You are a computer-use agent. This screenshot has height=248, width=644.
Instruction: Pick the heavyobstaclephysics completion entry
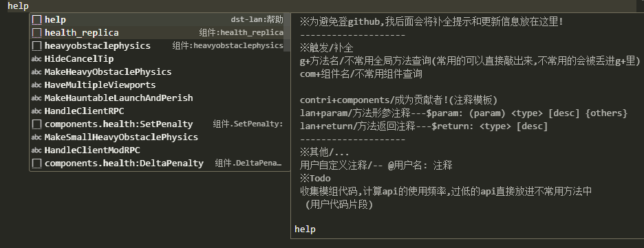point(158,46)
